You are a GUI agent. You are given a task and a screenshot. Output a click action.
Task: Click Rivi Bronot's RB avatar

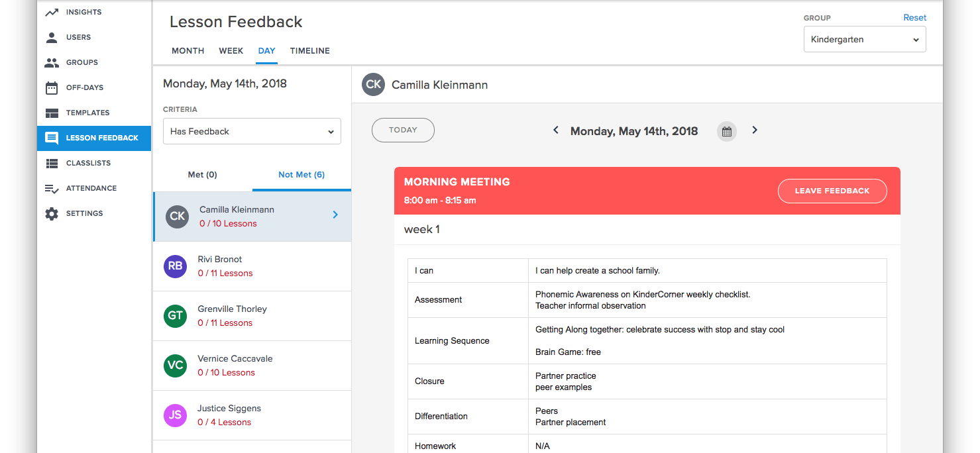175,266
